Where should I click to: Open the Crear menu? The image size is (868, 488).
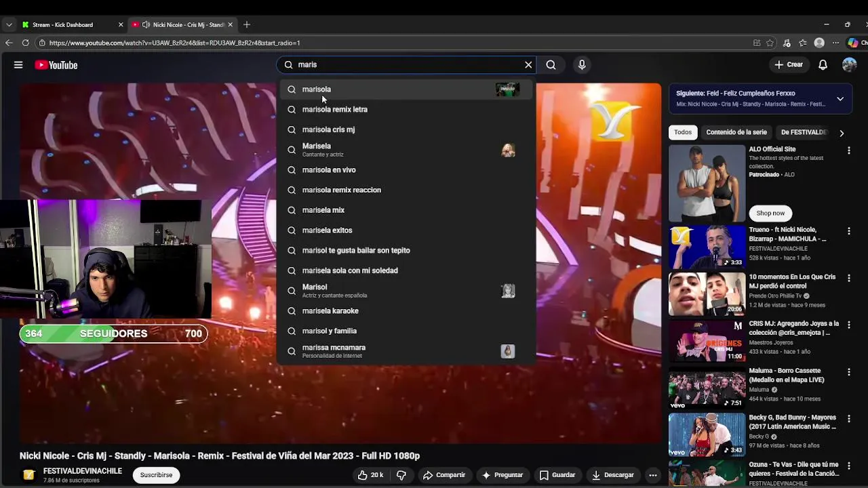tap(789, 65)
